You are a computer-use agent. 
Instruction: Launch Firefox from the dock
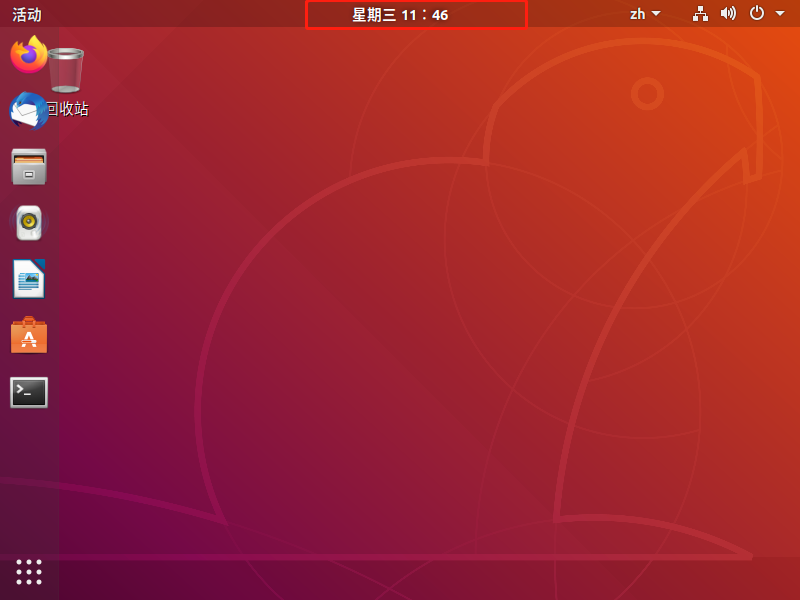(29, 55)
